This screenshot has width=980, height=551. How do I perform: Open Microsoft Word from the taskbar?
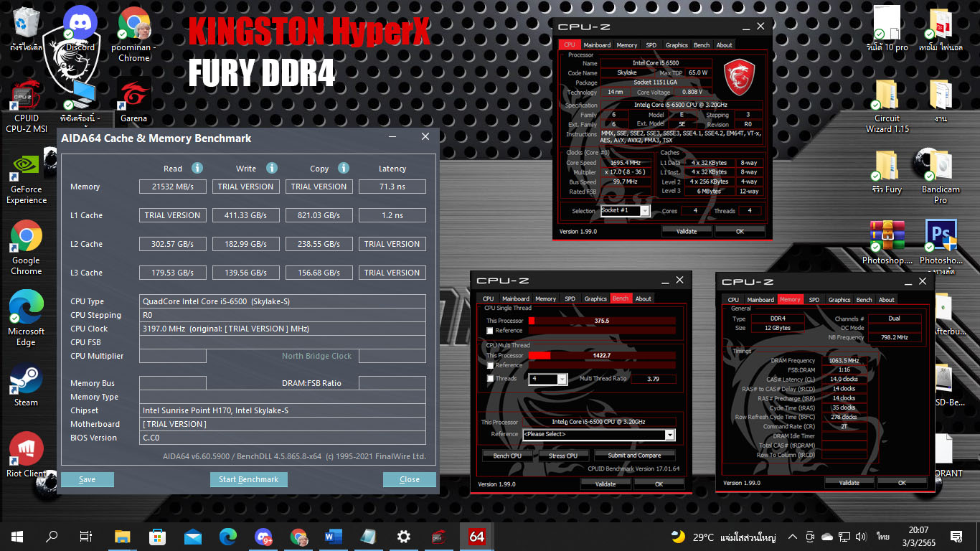coord(334,536)
